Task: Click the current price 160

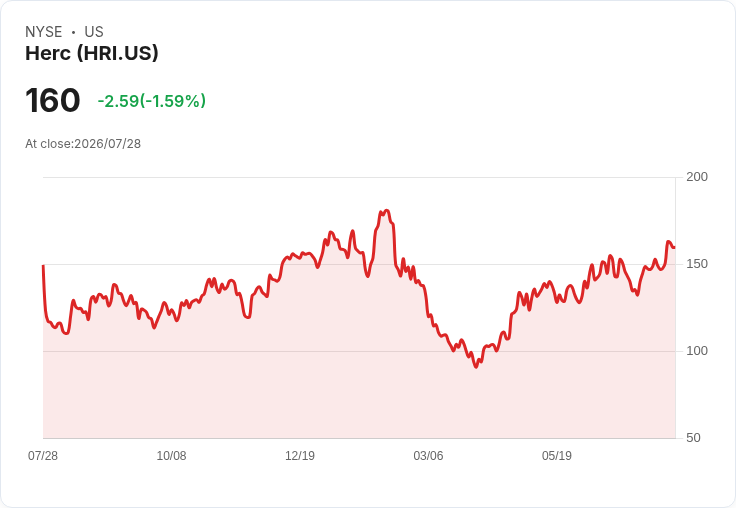Action: pos(53,100)
